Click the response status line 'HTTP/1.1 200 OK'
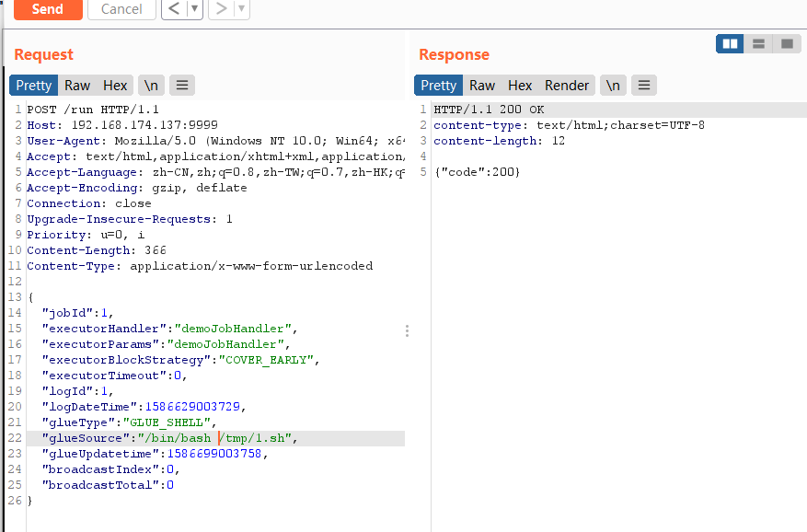 [x=489, y=110]
